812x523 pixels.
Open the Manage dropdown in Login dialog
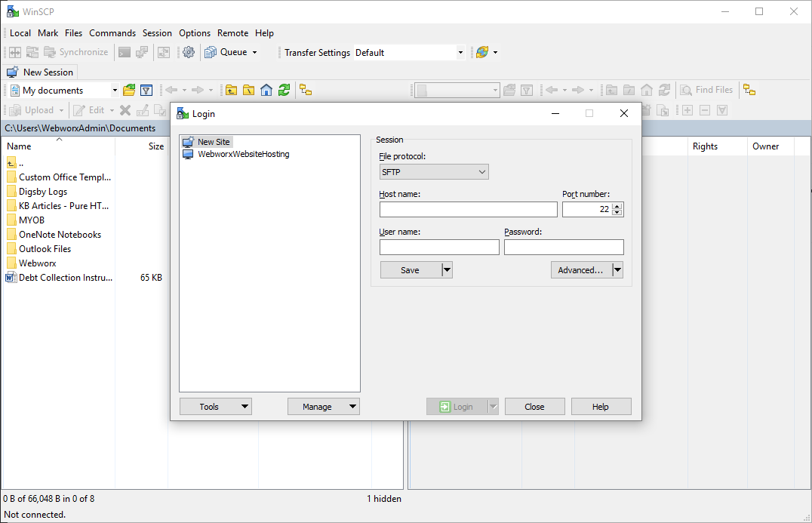(323, 406)
